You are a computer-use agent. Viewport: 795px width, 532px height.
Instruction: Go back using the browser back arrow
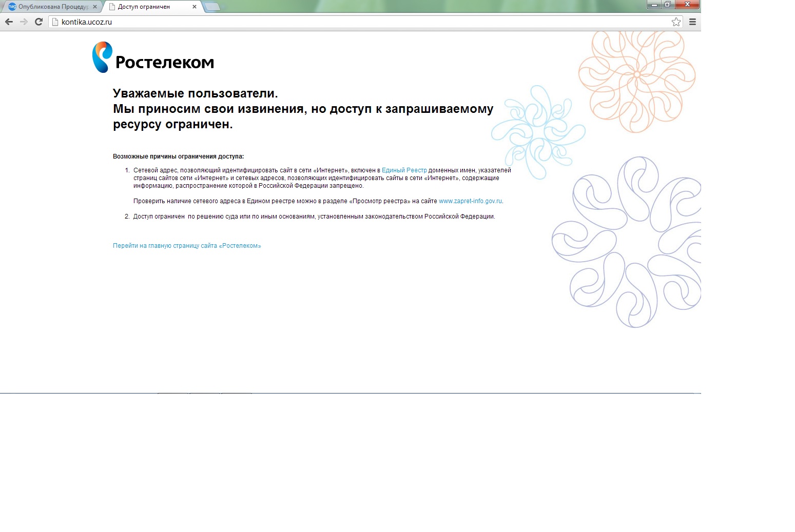pos(9,22)
